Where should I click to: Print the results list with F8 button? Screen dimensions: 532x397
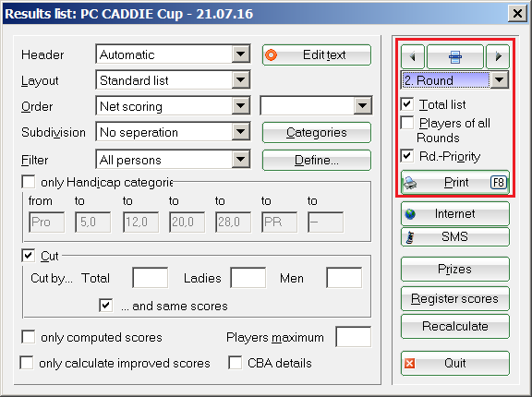pyautogui.click(x=455, y=183)
